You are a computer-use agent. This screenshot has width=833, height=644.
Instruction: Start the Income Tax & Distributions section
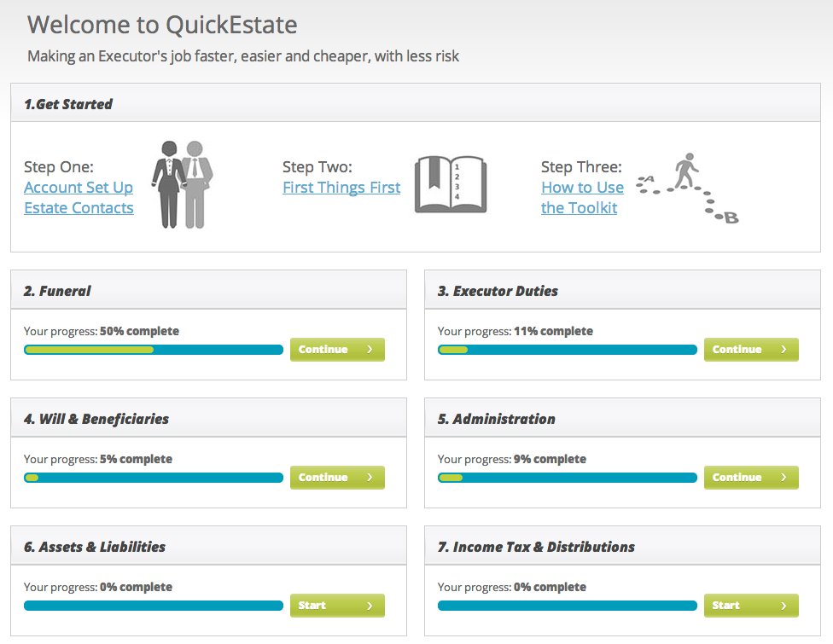pyautogui.click(x=751, y=606)
